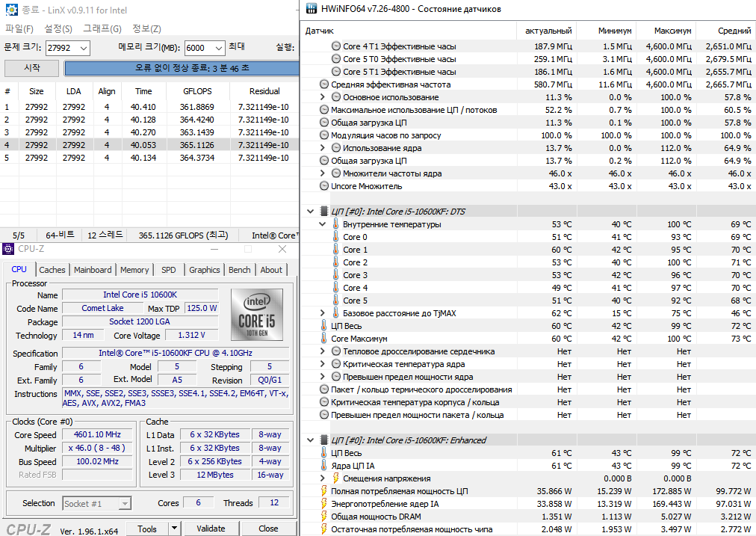The image size is (756, 536).
Task: Click the Core Speed value 4601.10 MHz
Action: (97, 434)
